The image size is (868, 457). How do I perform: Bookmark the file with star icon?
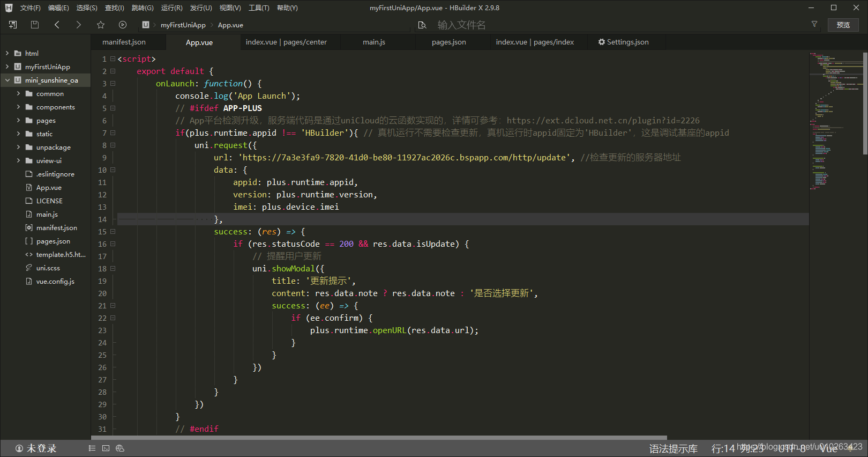pyautogui.click(x=101, y=25)
